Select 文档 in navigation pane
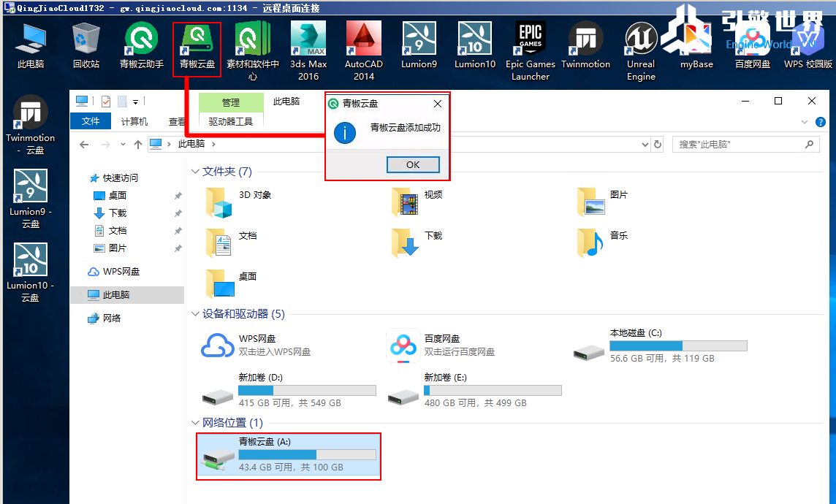This screenshot has height=504, width=836. 110,231
